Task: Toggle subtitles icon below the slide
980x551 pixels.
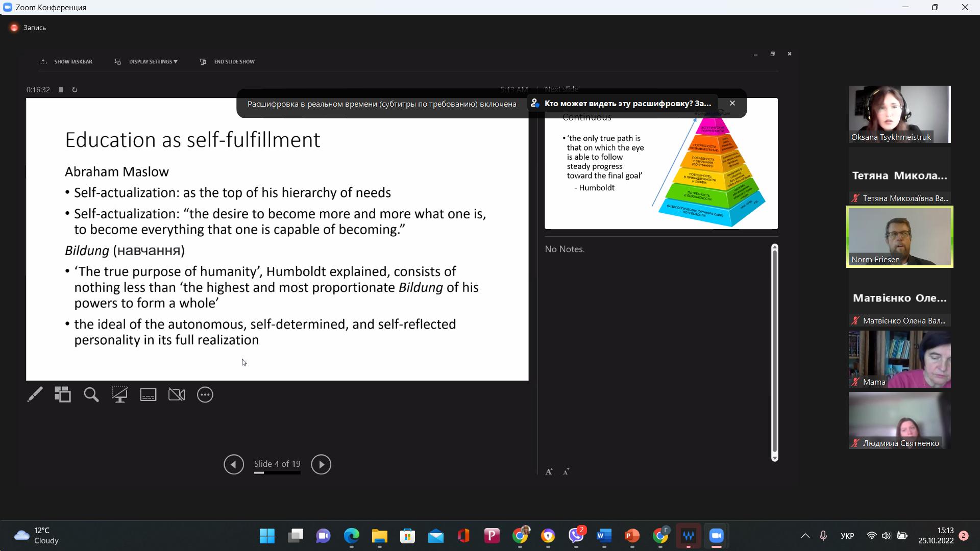Action: [x=148, y=394]
